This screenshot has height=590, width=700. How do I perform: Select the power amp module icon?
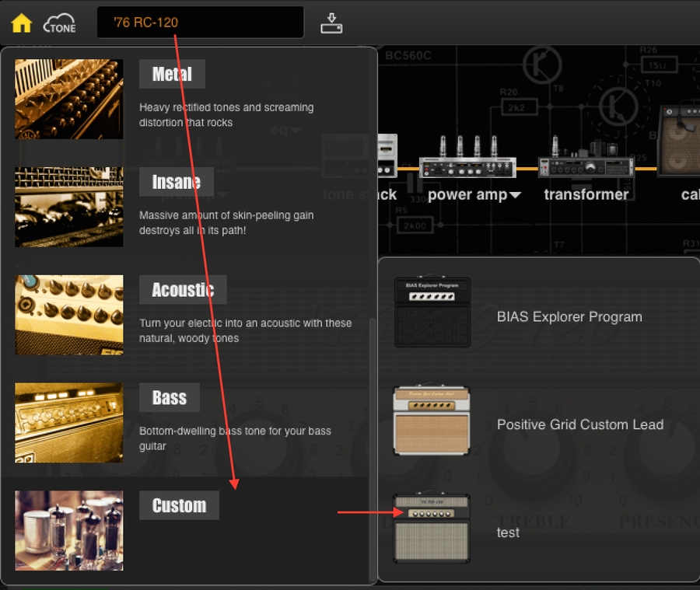467,161
